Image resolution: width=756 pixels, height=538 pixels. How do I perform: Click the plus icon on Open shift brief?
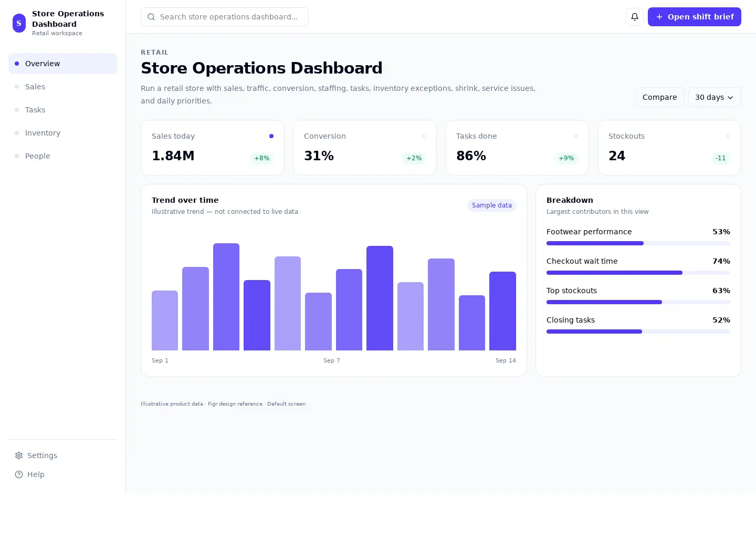(x=659, y=17)
